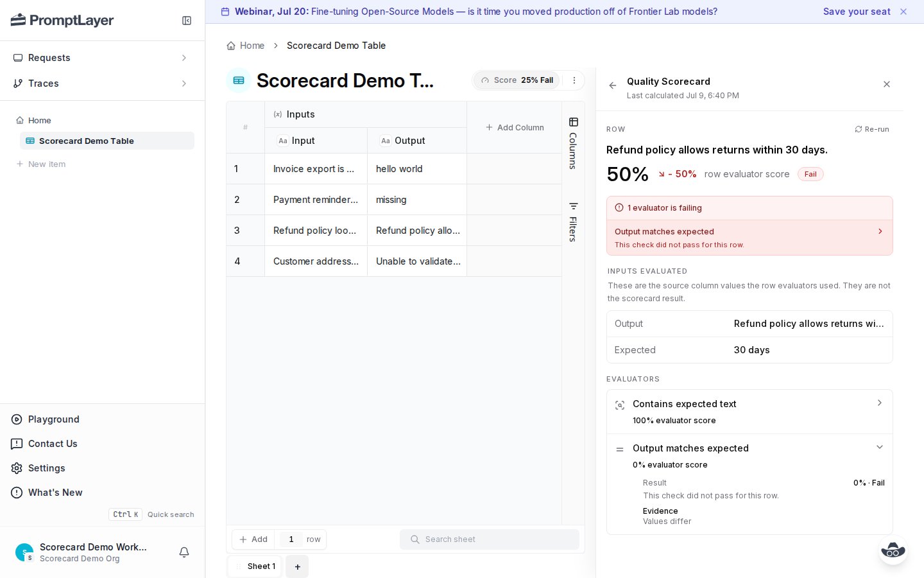This screenshot has height=578, width=924.
Task: Dismiss the webinar announcement banner
Action: click(903, 12)
